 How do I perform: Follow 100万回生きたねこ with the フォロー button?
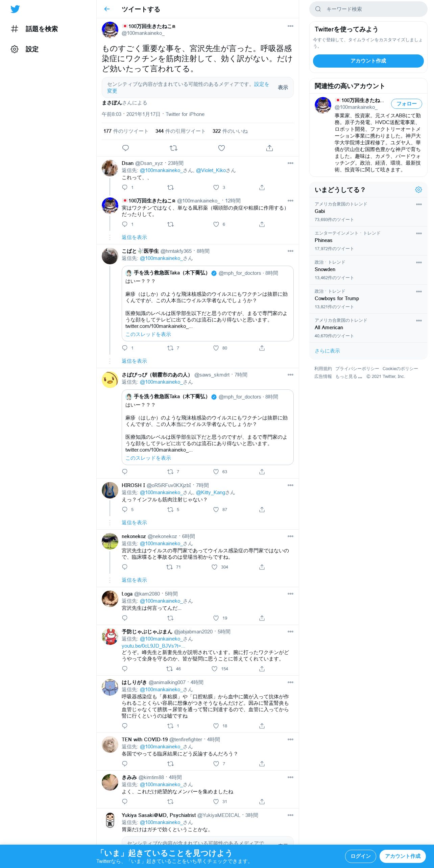click(x=406, y=104)
